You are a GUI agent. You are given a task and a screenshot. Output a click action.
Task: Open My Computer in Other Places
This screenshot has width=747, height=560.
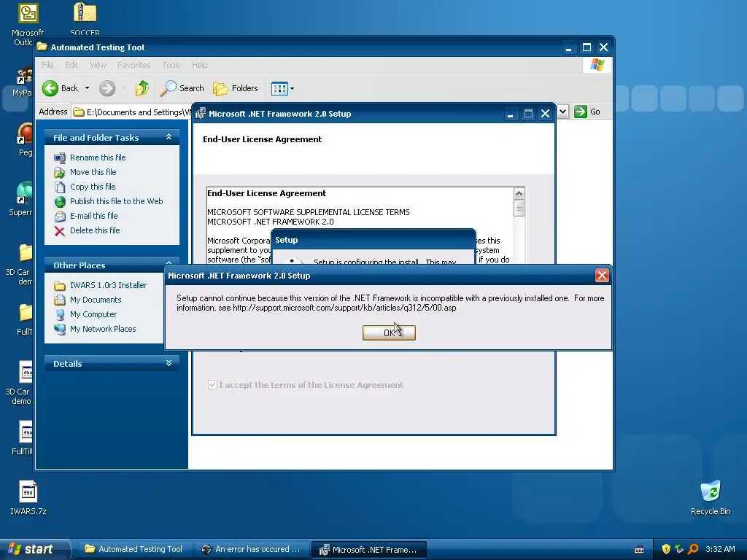pos(93,314)
